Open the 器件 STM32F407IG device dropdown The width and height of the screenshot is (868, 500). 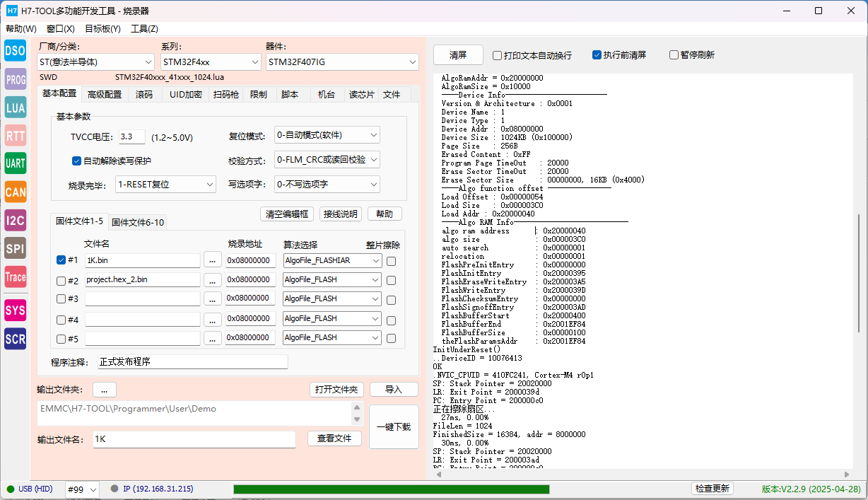click(x=343, y=62)
